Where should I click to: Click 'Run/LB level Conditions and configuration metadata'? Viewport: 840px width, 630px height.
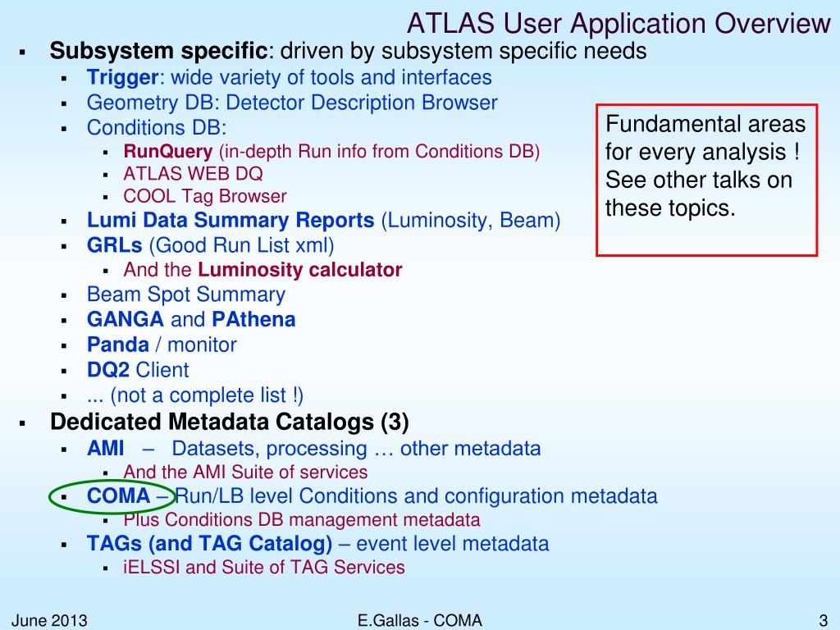click(x=416, y=496)
